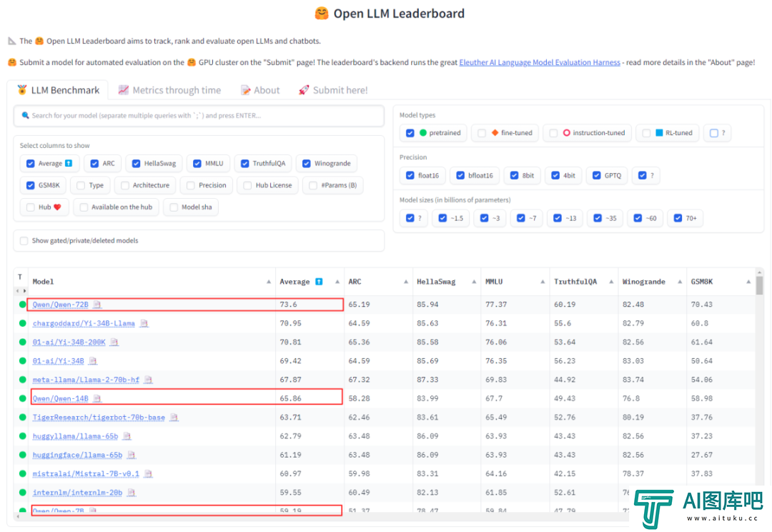
Task: Open model card icon beside huggyllama/llama-65b
Action: (127, 436)
